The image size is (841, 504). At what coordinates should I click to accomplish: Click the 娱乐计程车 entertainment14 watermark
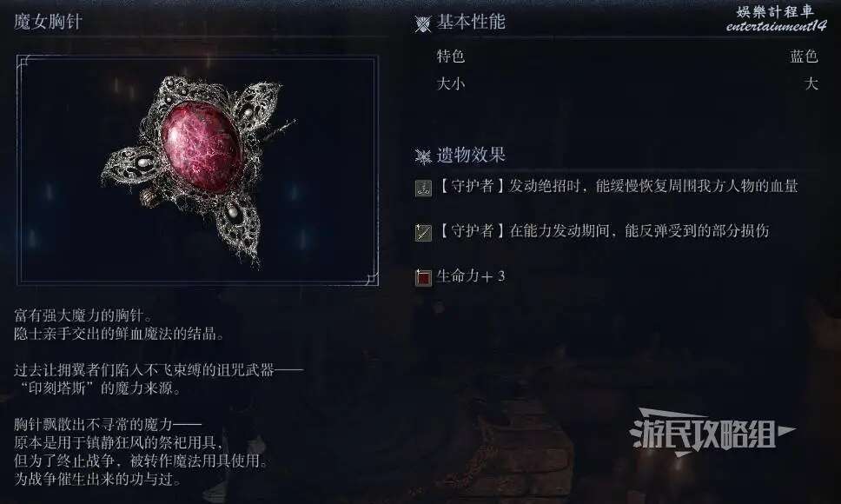(x=776, y=19)
